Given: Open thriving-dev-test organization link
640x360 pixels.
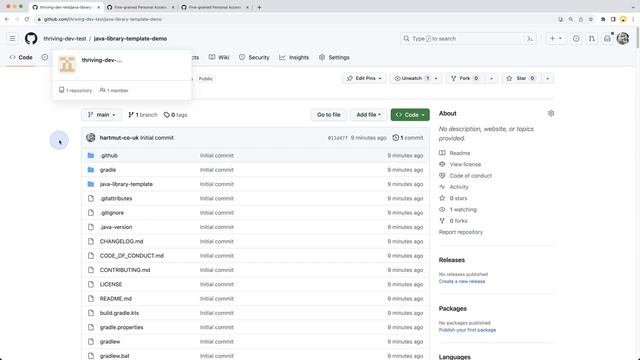Looking at the screenshot, I should [65, 39].
